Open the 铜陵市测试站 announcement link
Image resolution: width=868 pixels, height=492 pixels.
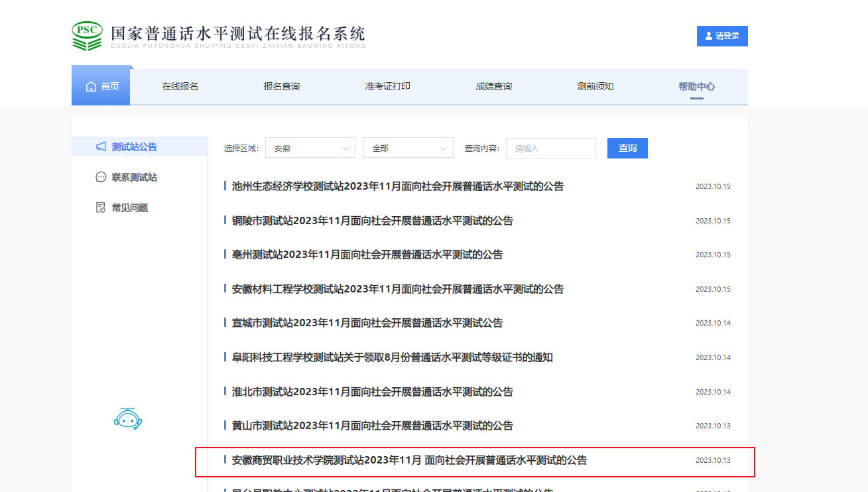(x=372, y=221)
